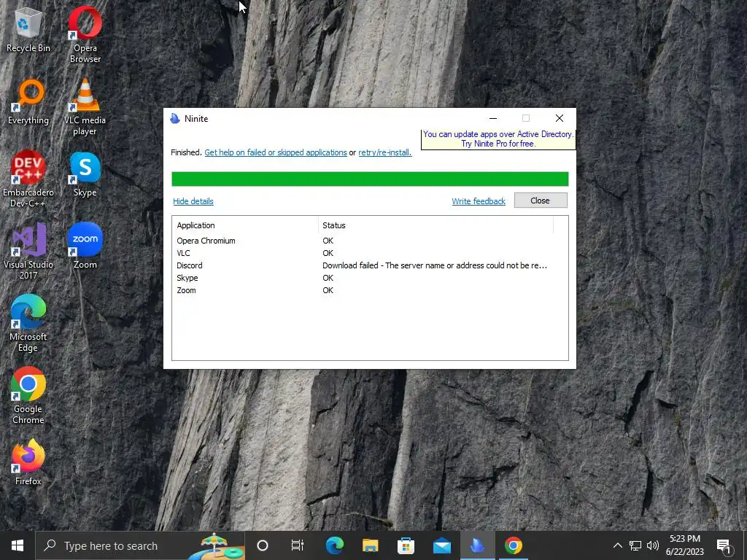This screenshot has width=747, height=560.
Task: Select the Google Chrome desktop shortcut
Action: click(x=28, y=395)
